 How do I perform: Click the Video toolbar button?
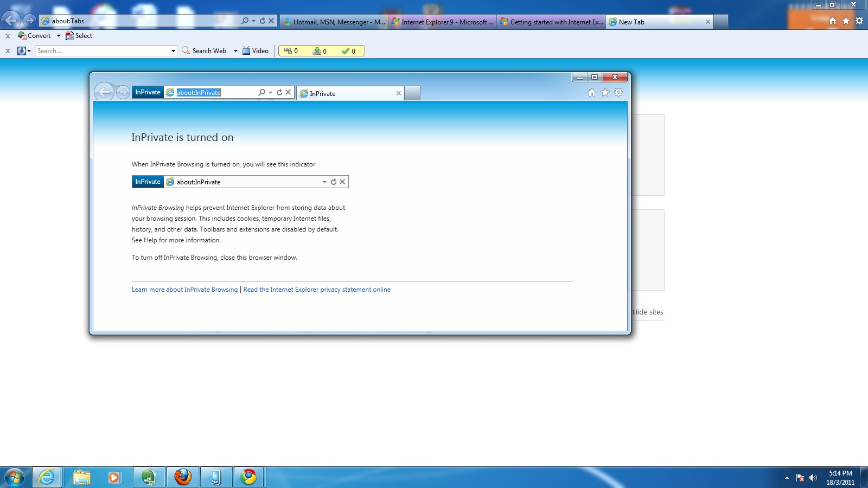(x=255, y=51)
